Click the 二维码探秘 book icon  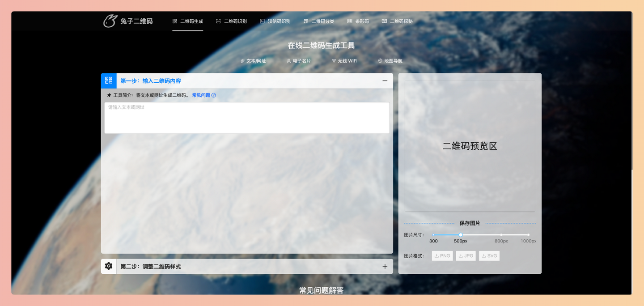pos(384,21)
